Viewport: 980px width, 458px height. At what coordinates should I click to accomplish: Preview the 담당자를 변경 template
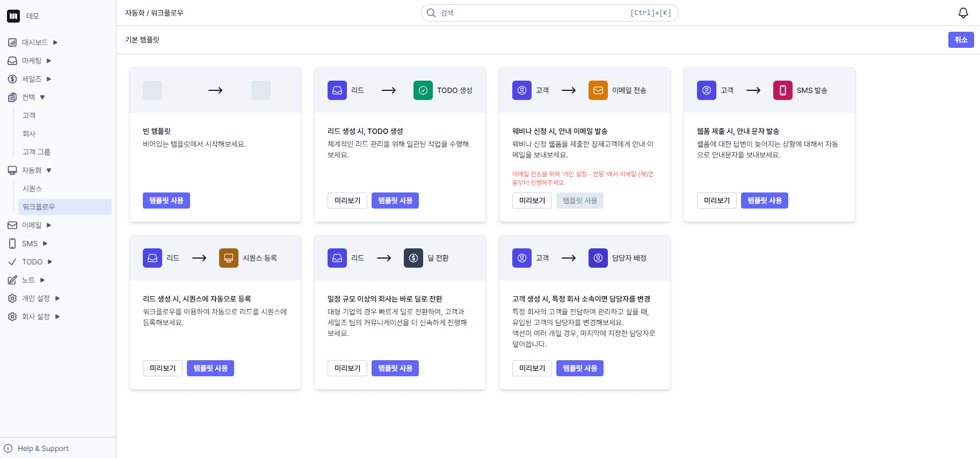532,368
